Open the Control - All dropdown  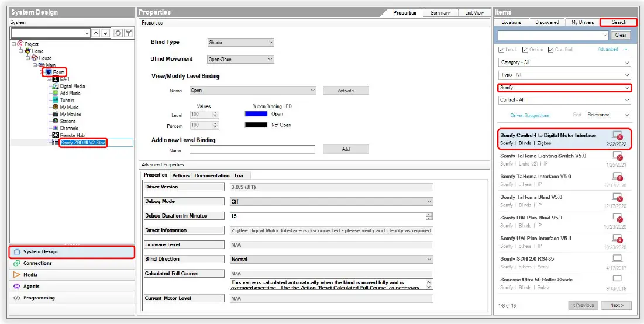coord(564,100)
